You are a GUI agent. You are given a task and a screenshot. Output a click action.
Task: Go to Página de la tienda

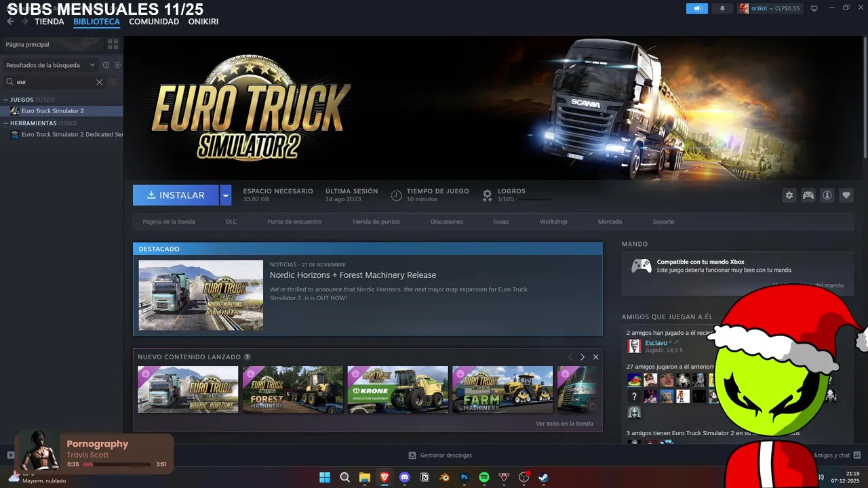(x=169, y=222)
